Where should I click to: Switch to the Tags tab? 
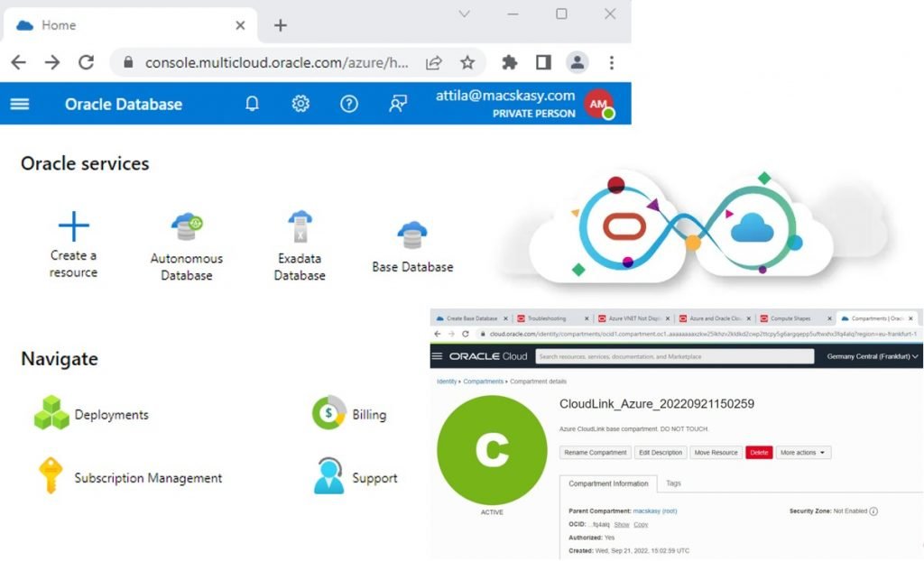coord(673,483)
